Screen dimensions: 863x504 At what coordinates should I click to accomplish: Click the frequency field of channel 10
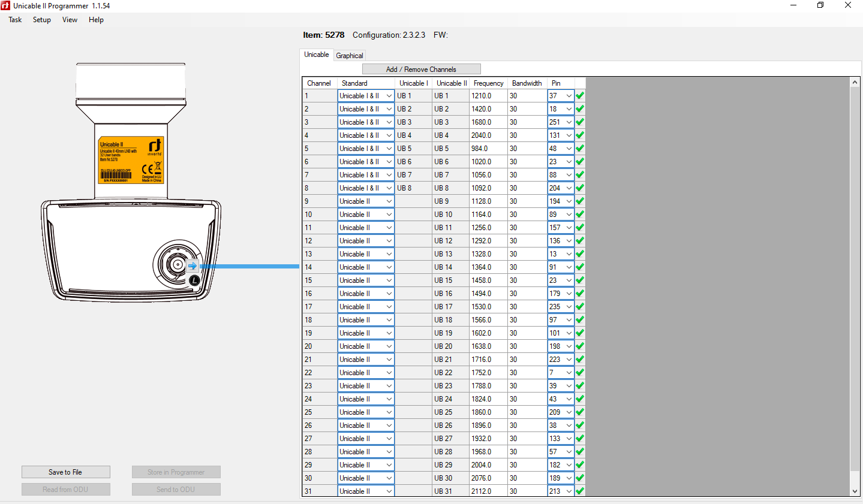click(488, 215)
